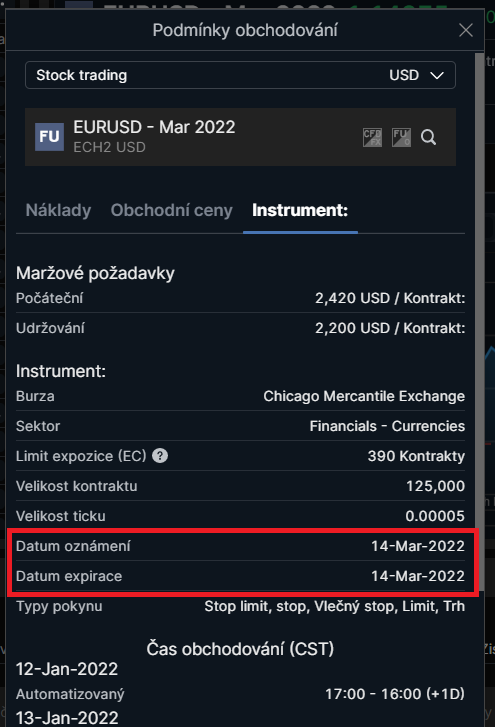Viewport: 495px width, 727px height.
Task: Click the CFD FX instrument icon
Action: click(372, 137)
